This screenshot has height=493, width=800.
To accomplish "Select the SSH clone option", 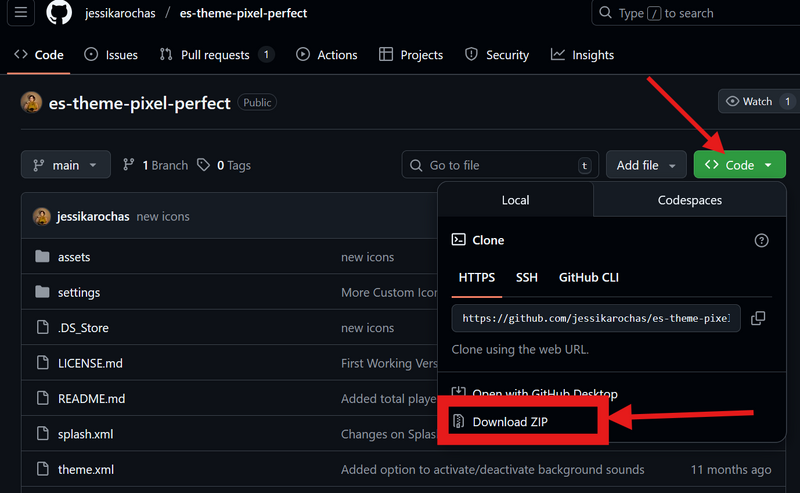I will pyautogui.click(x=526, y=277).
